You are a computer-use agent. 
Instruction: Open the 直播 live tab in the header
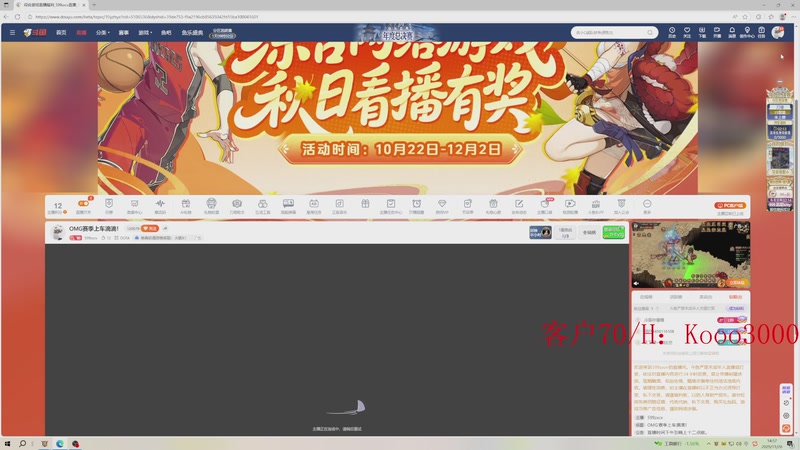tap(81, 32)
